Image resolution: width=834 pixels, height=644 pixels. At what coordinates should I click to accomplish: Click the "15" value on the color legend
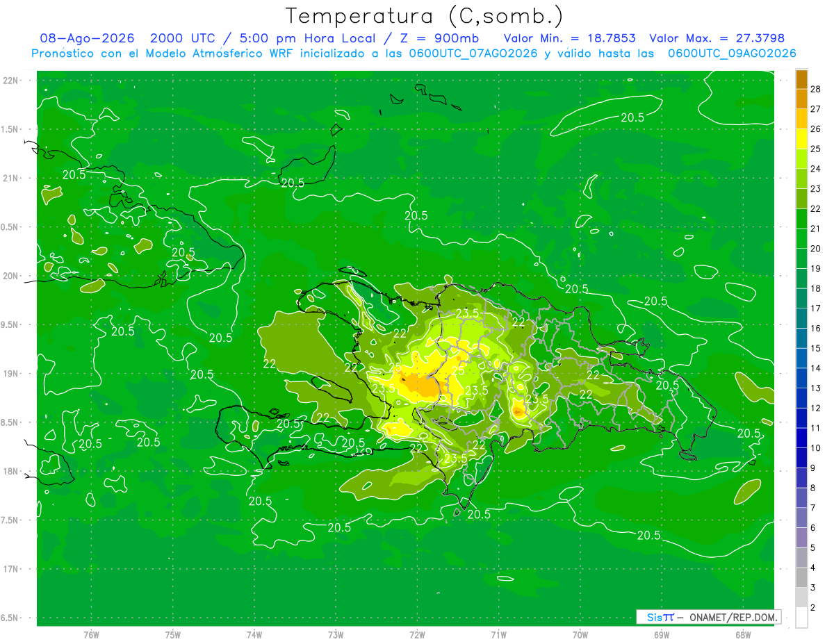(816, 348)
